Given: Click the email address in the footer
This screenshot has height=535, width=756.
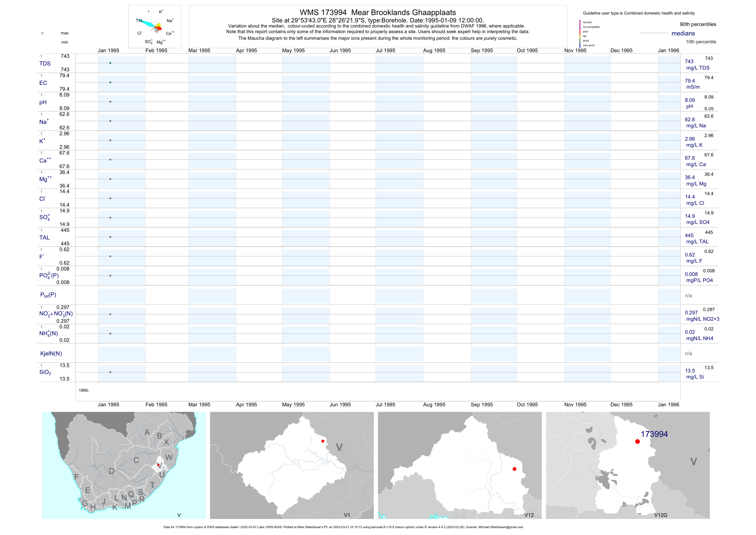Looking at the screenshot, I should point(501,527).
